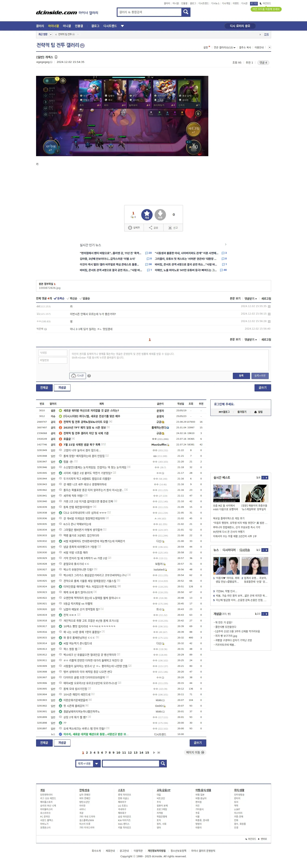Open the 개인정보처리방침 footer link
Viewport: 307px width, 868px height.
point(156,851)
